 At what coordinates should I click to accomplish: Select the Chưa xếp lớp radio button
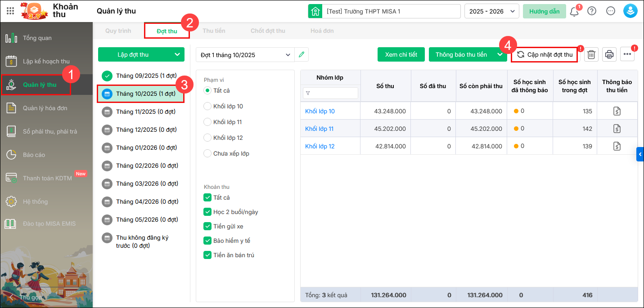[x=207, y=153]
